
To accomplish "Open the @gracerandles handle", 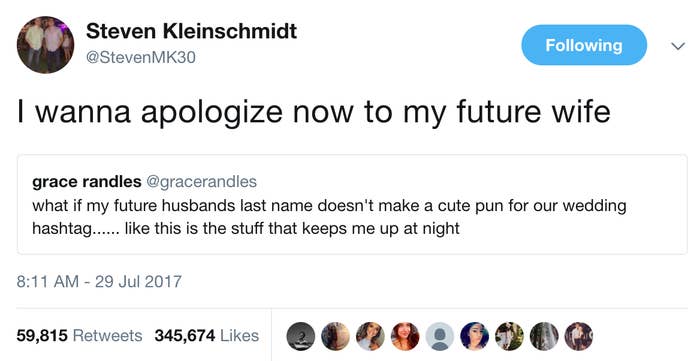I will click(201, 182).
